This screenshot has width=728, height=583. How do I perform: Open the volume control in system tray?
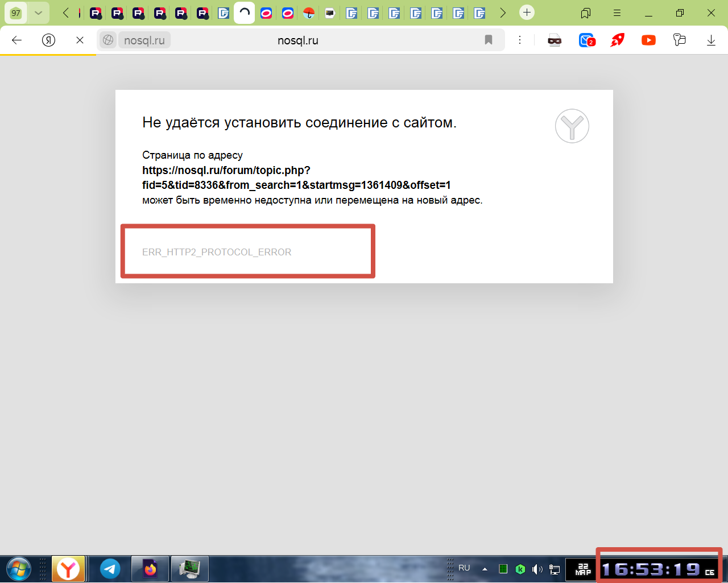click(x=536, y=569)
